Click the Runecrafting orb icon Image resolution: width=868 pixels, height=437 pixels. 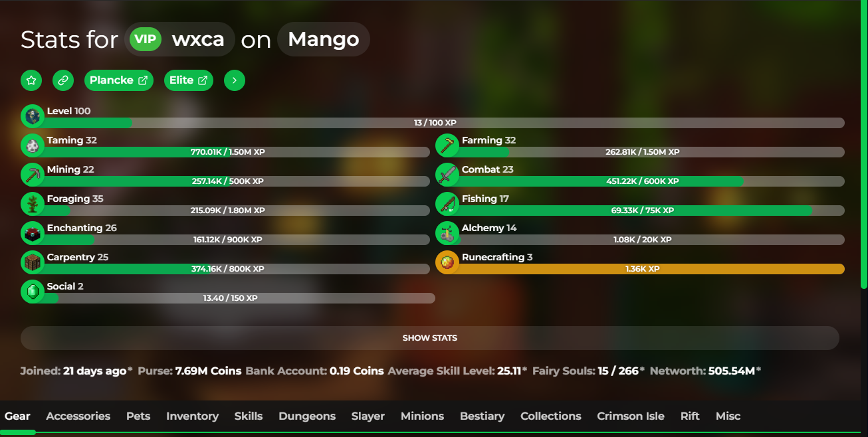(x=447, y=262)
